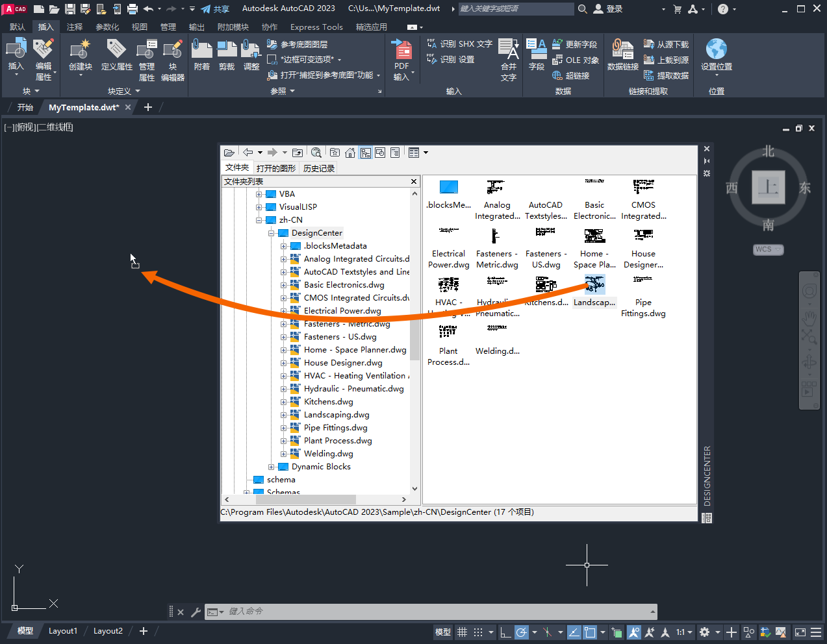
Task: Click the DesignCenter Home icon
Action: [x=350, y=153]
